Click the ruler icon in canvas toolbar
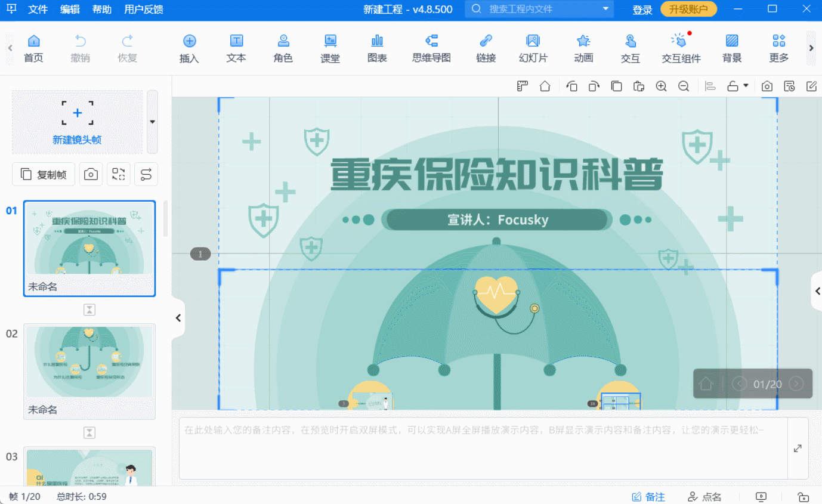The width and height of the screenshot is (822, 504). (x=523, y=86)
